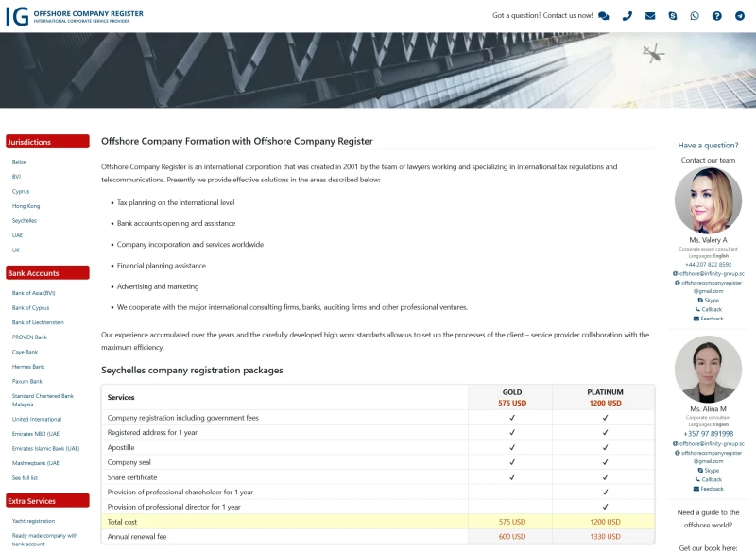Open the help question mark icon
This screenshot has height=553, width=756.
tap(717, 16)
